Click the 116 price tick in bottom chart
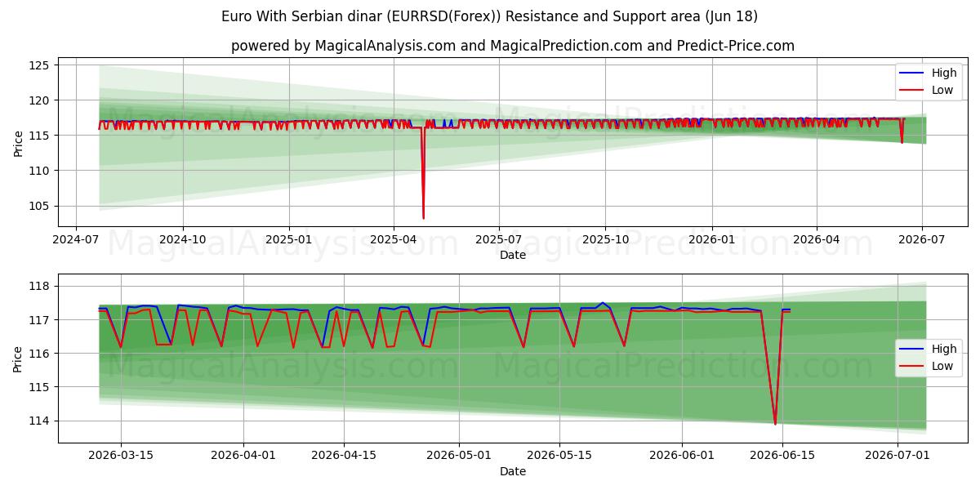Viewport: 980px width, 490px height. [x=41, y=354]
